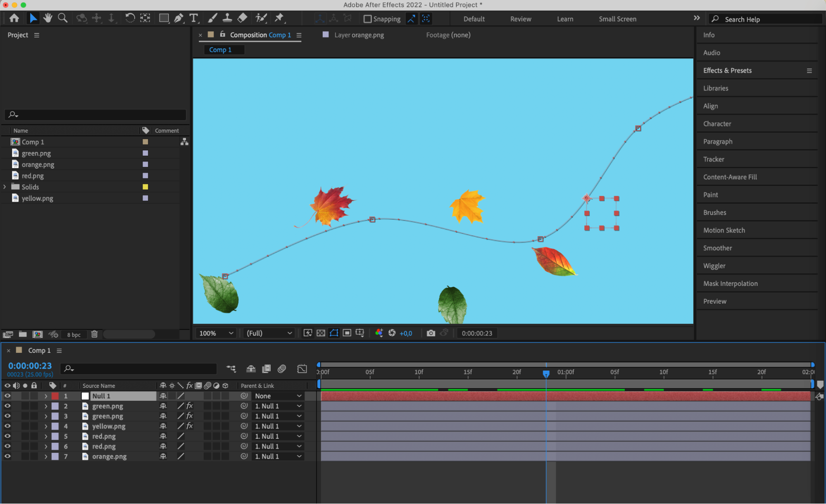Click the Project panel search field

(95, 114)
